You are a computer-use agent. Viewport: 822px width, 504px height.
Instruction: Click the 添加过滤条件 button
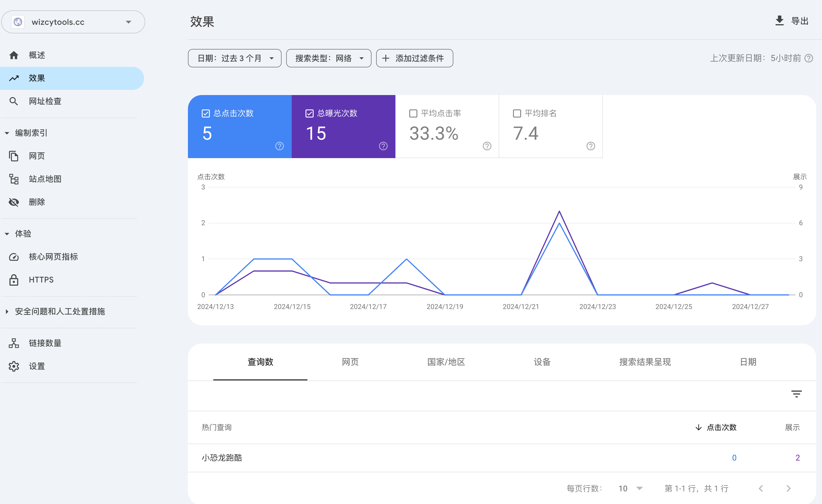tap(414, 58)
